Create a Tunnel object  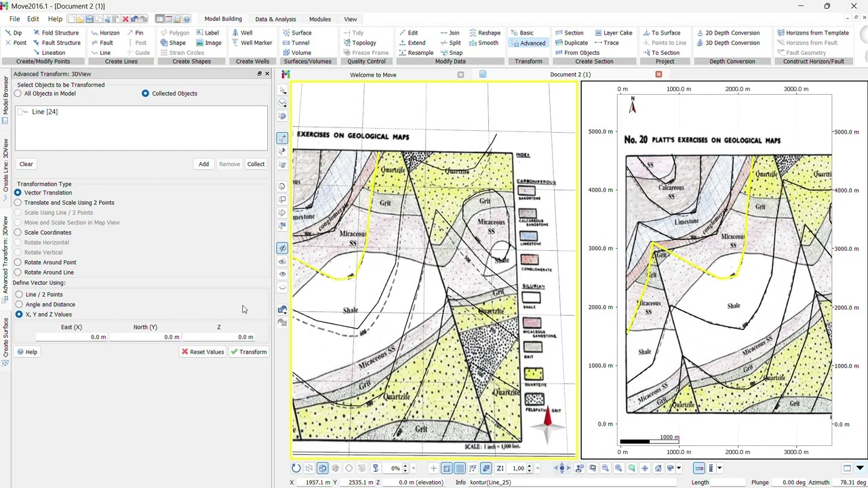click(296, 43)
